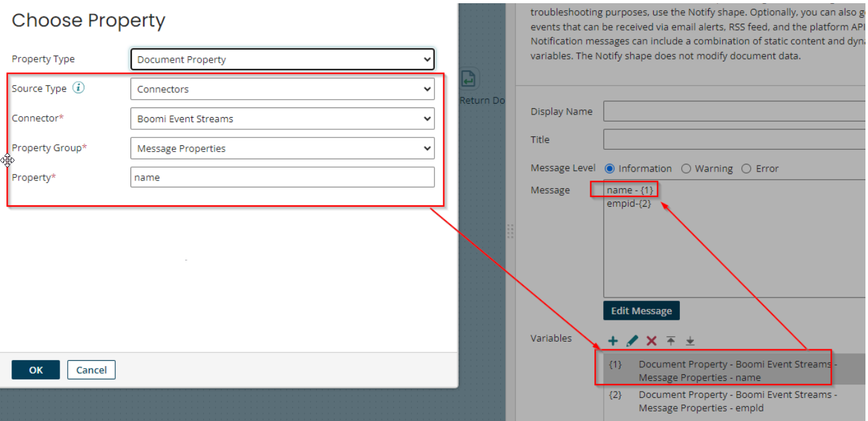Open the Property Group dropdown
The width and height of the screenshot is (868, 421).
point(282,148)
